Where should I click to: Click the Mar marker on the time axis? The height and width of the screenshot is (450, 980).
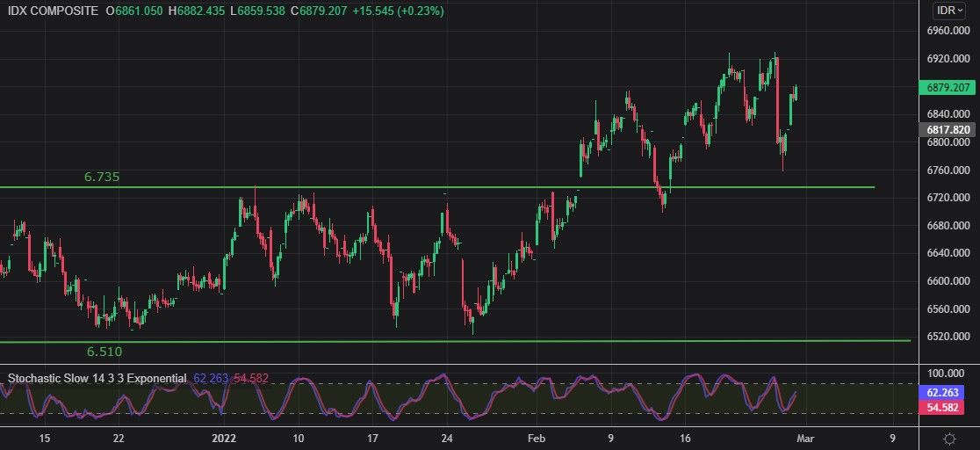point(806,438)
